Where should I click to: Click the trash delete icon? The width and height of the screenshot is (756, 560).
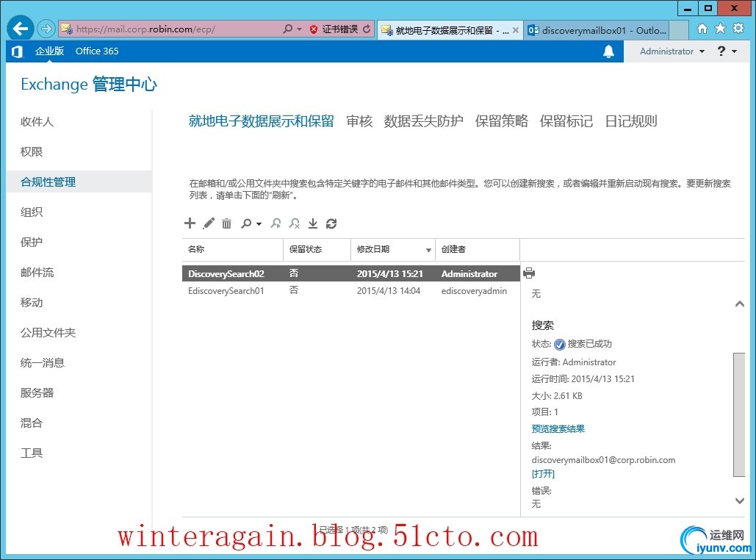226,223
